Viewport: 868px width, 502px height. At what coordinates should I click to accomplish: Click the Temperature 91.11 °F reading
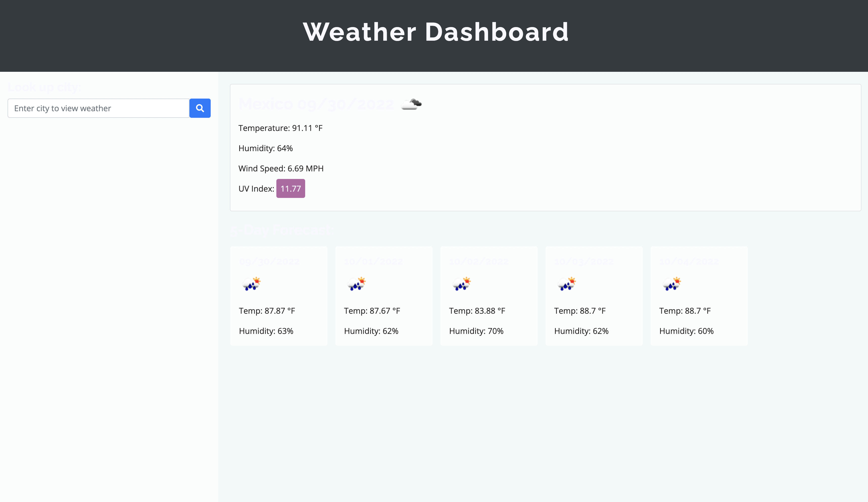pos(280,128)
